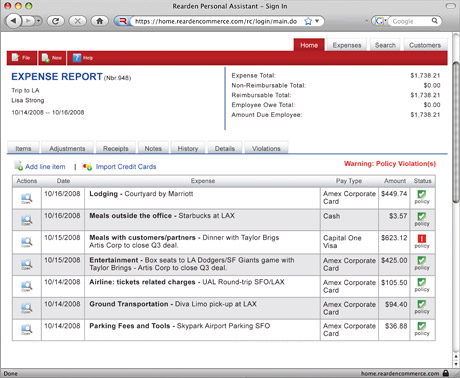The height and width of the screenshot is (378, 460).
Task: Open the Starbucks at LAX expense action icon
Action: click(27, 220)
